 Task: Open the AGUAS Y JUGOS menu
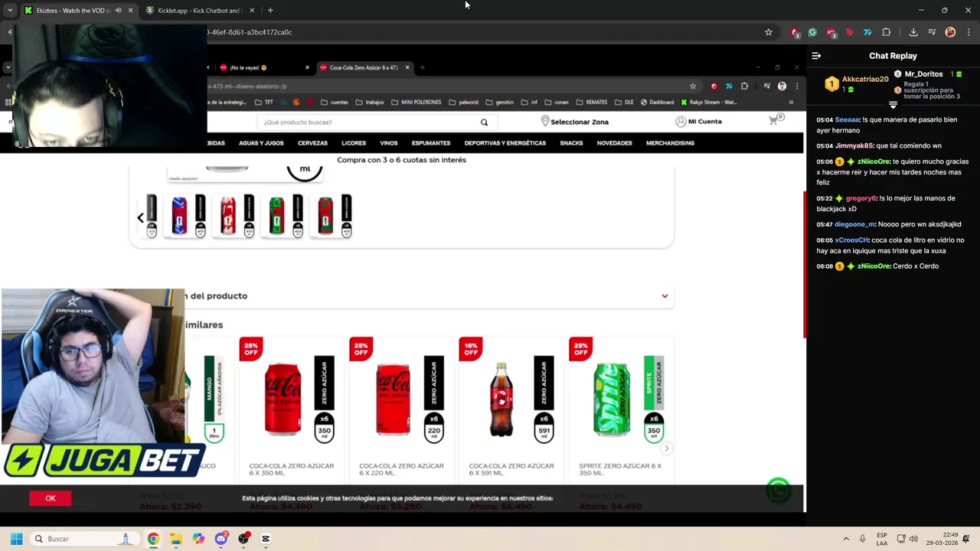click(261, 143)
